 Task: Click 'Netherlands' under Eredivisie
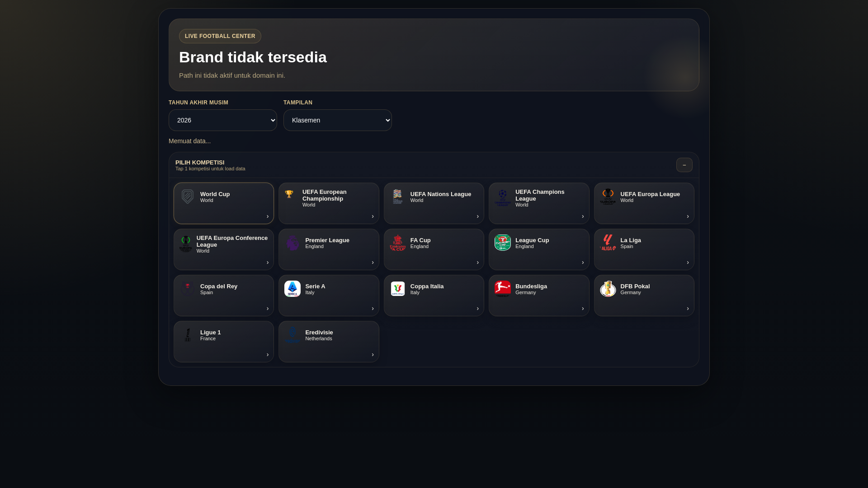319,338
